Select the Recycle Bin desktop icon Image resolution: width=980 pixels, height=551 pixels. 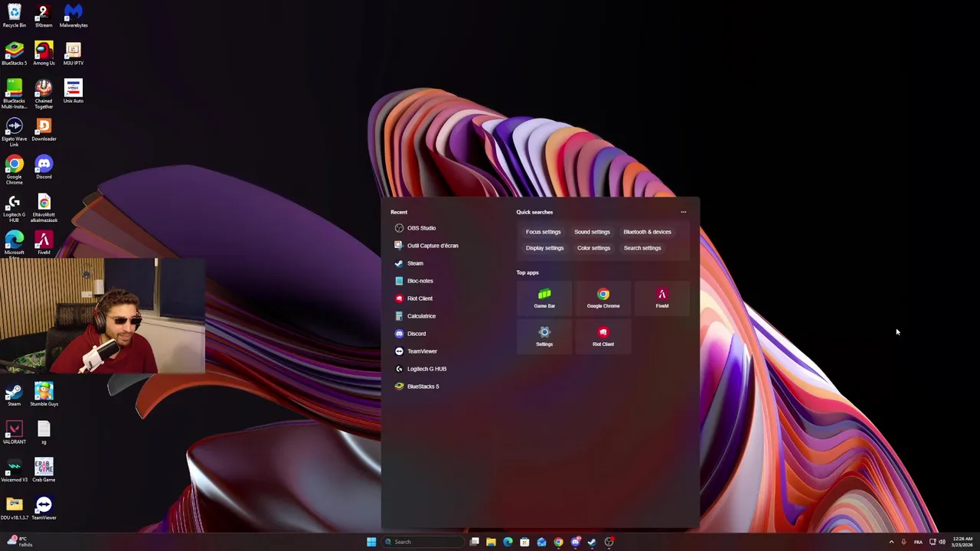click(15, 16)
